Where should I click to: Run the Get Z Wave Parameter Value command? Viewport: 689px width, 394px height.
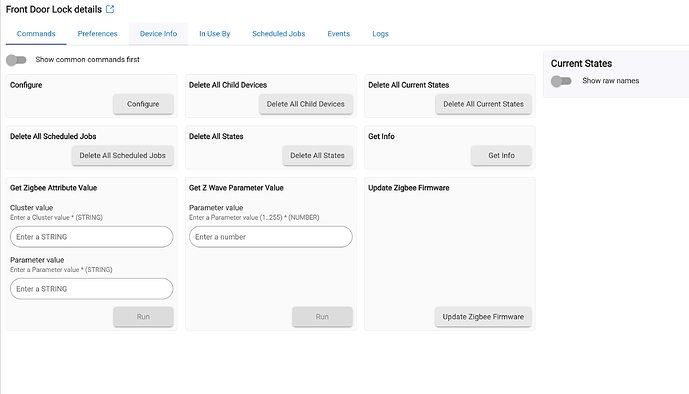tap(322, 317)
